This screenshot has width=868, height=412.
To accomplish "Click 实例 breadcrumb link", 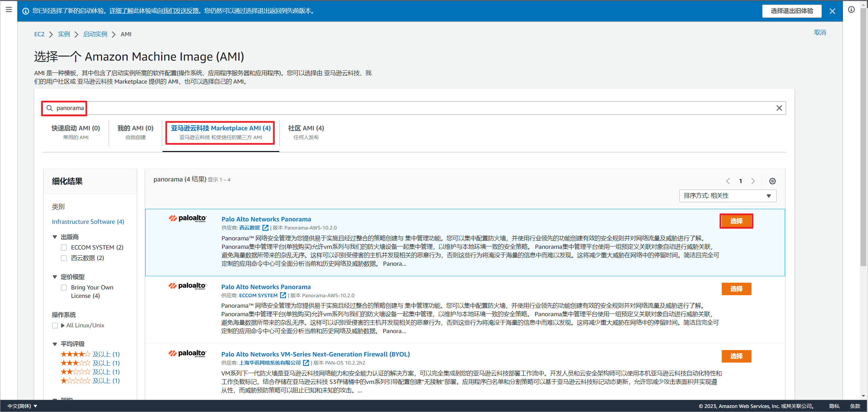I will pyautogui.click(x=64, y=34).
